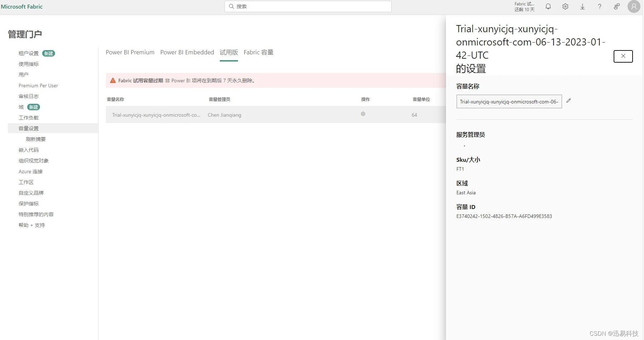
Task: Select 容量设置 in sidebar
Action: (x=53, y=128)
